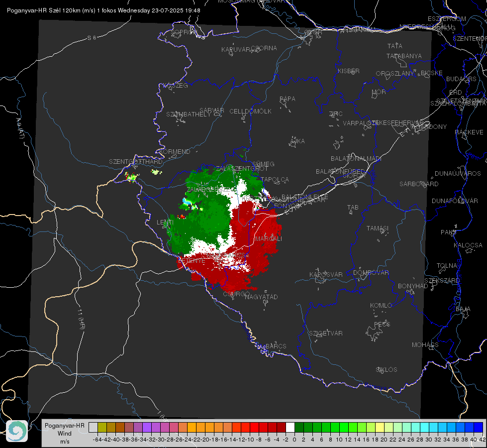The height and width of the screenshot is (448, 487).
Task: Click the '-20' legend value
Action: [x=205, y=440]
